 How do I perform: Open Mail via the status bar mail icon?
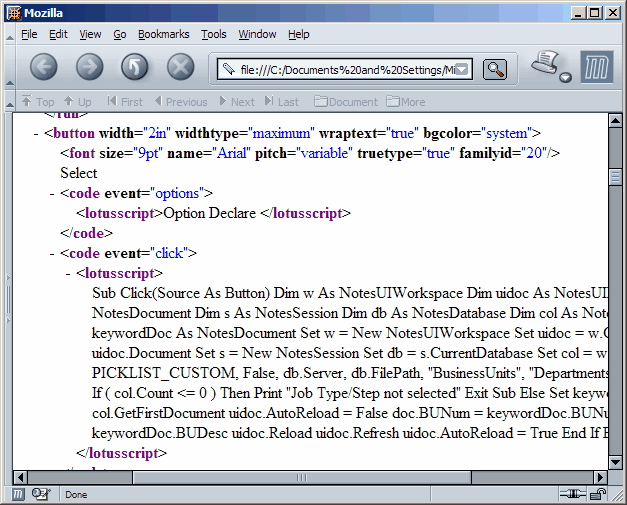tap(40, 495)
